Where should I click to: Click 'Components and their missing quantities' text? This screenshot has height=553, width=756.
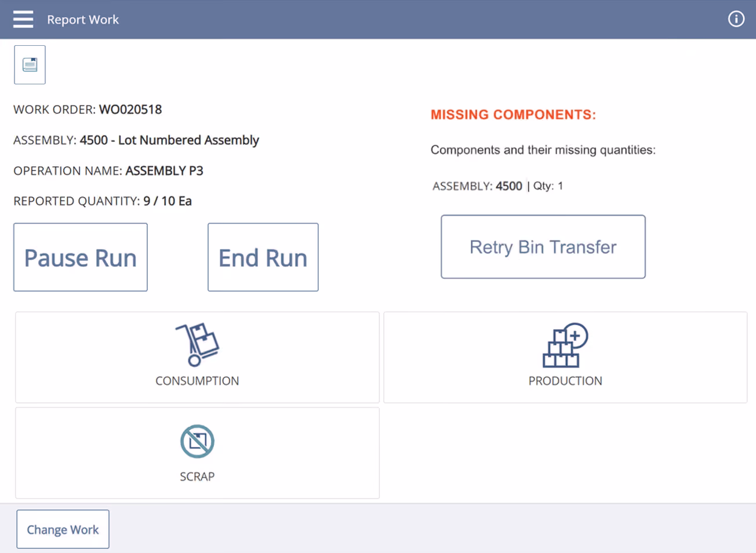click(x=543, y=150)
